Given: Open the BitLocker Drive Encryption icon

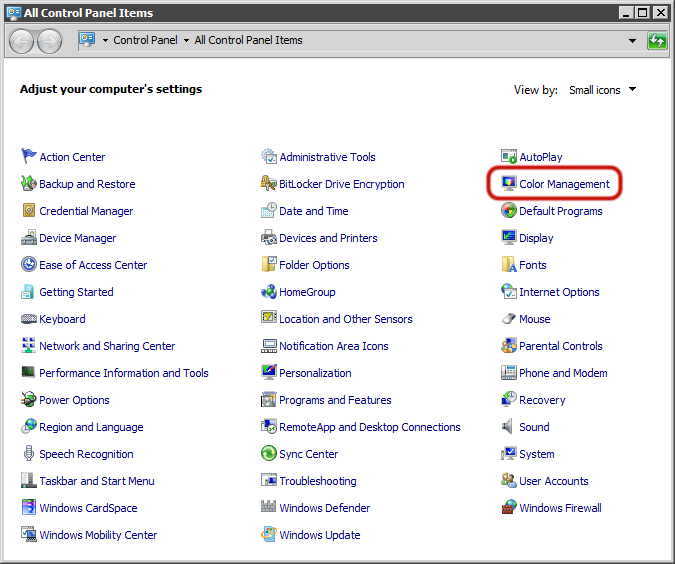Looking at the screenshot, I should (269, 183).
